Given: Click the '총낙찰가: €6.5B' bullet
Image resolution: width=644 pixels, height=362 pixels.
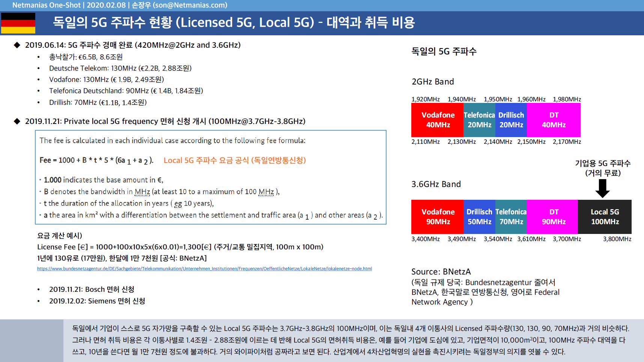Looking at the screenshot, I should pos(86,57).
